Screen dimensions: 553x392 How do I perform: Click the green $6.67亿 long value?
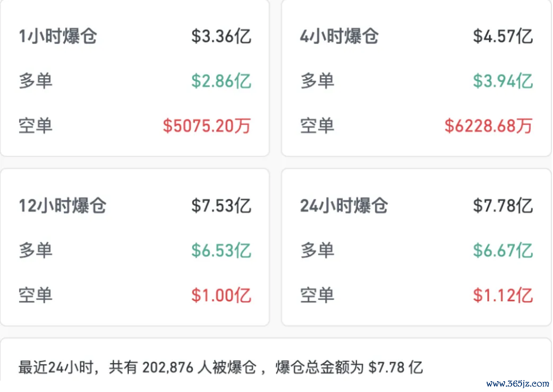(x=503, y=251)
